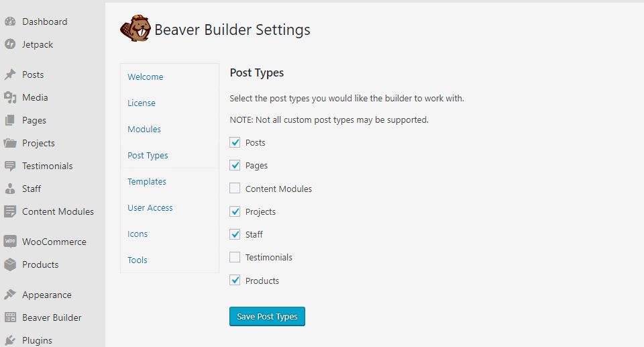This screenshot has height=347, width=644.
Task: Open the Modules settings tab
Action: point(144,129)
